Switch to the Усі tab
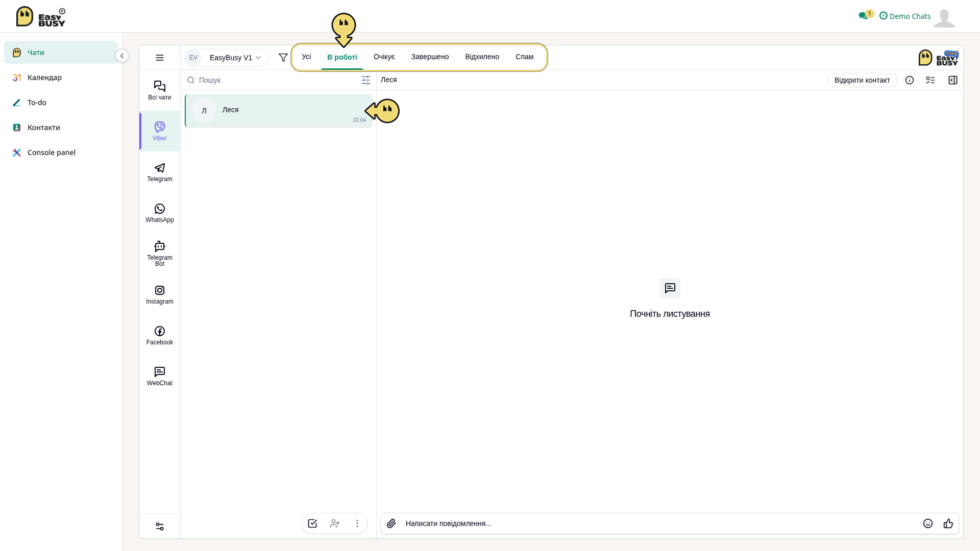The image size is (980, 551). click(x=306, y=57)
